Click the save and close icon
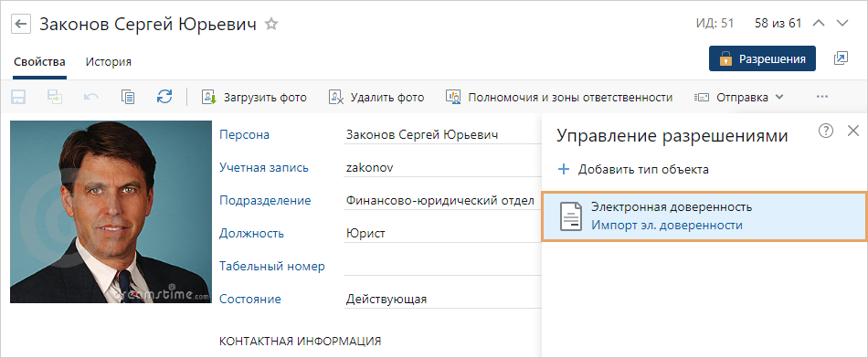This screenshot has width=868, height=358. pyautogui.click(x=55, y=98)
